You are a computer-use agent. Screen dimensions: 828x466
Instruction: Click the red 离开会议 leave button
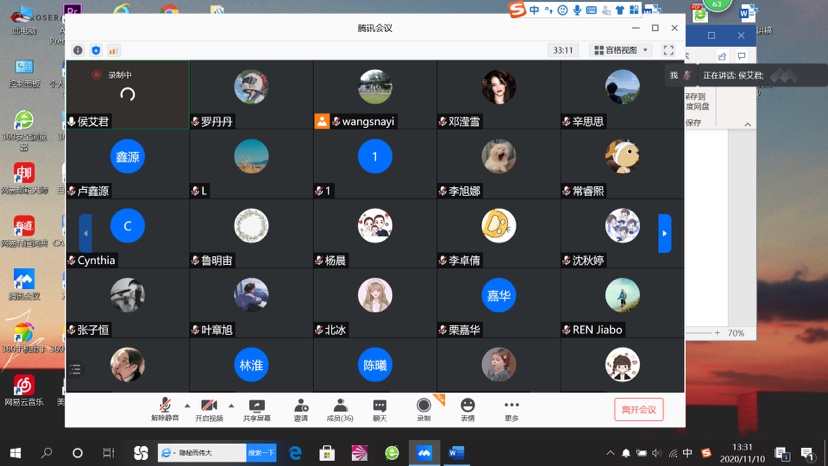pyautogui.click(x=638, y=409)
